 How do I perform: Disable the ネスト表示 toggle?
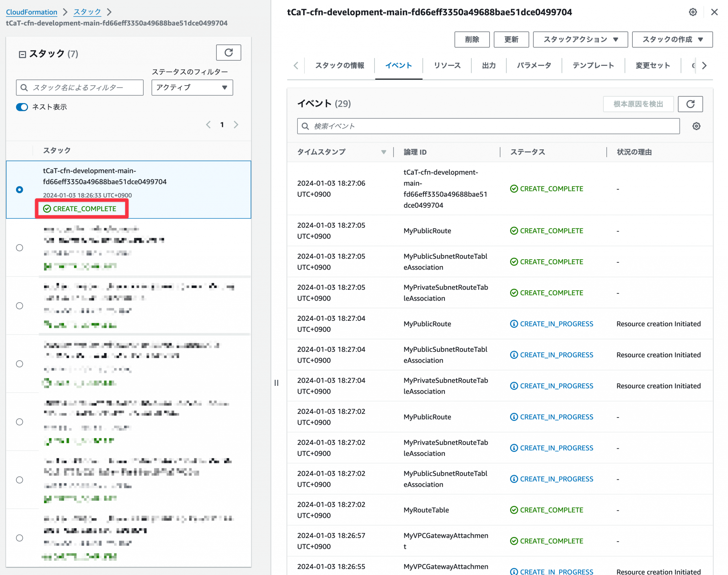(22, 107)
